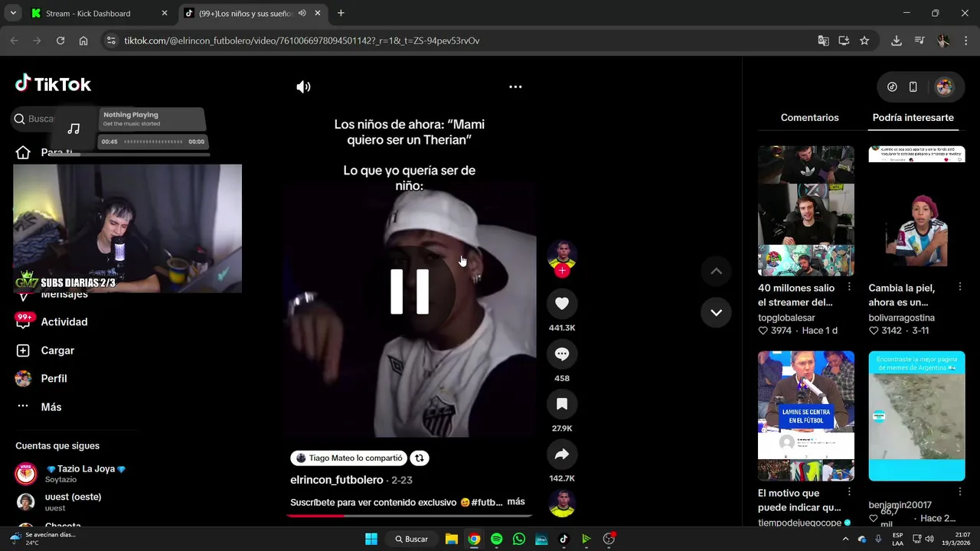Click the repost icon beside shared chip
980x551 pixels.
coord(419,458)
